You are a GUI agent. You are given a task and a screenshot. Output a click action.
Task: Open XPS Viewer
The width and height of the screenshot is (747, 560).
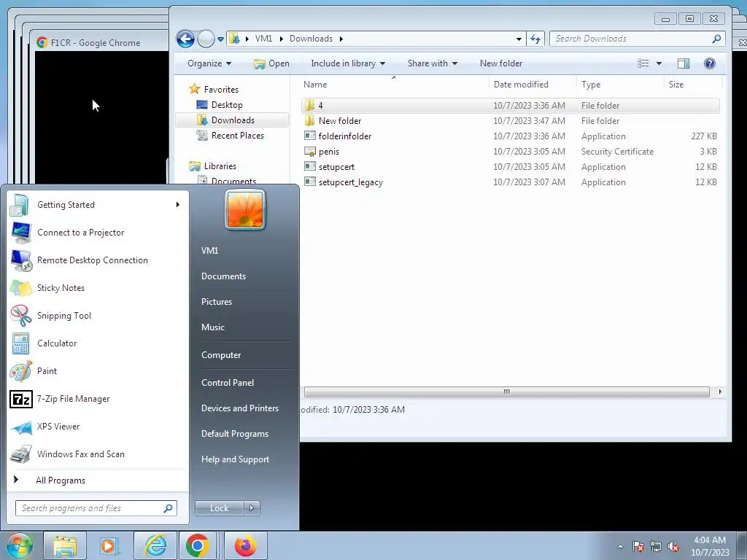(x=98, y=426)
